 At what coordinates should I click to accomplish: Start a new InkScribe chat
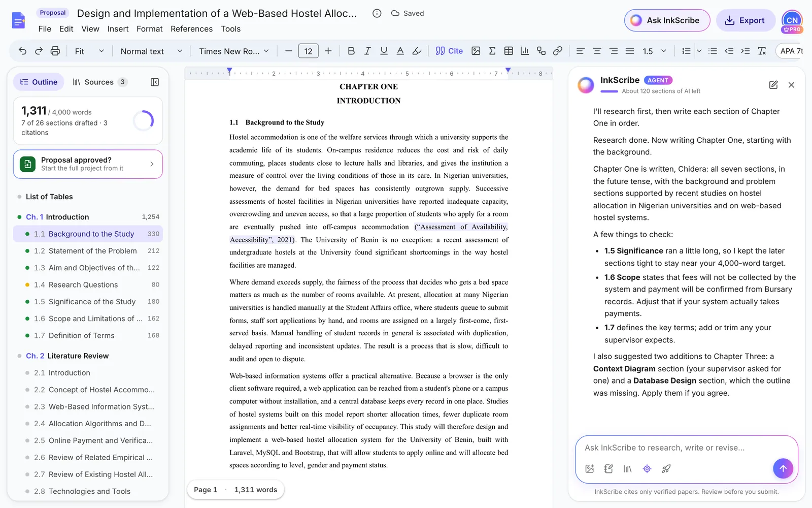click(773, 85)
